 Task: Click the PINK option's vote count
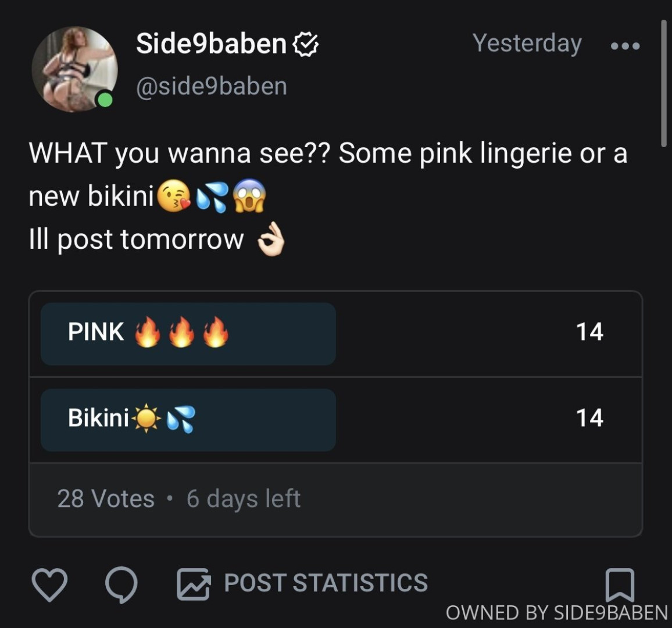coord(589,332)
